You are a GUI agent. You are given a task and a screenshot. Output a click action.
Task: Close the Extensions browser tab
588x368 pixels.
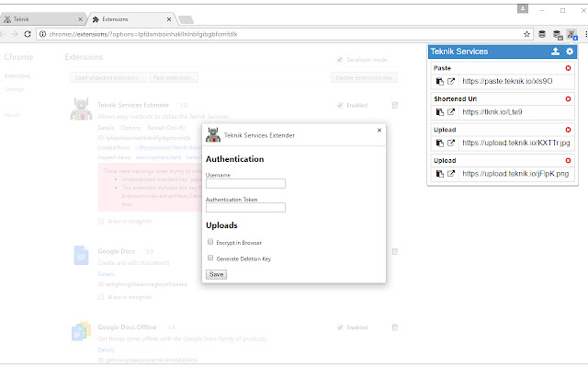169,19
